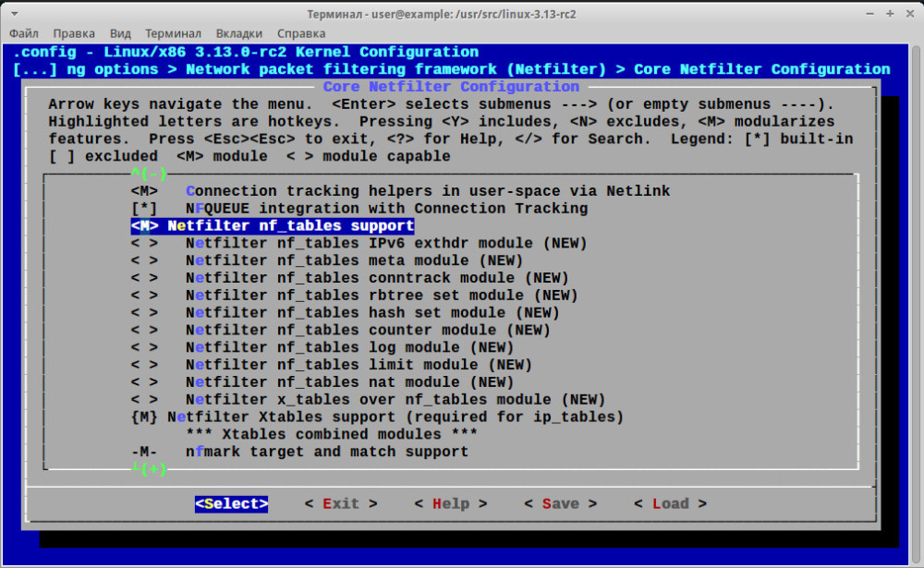Image resolution: width=924 pixels, height=568 pixels.
Task: Open the Правка menu
Action: (74, 33)
